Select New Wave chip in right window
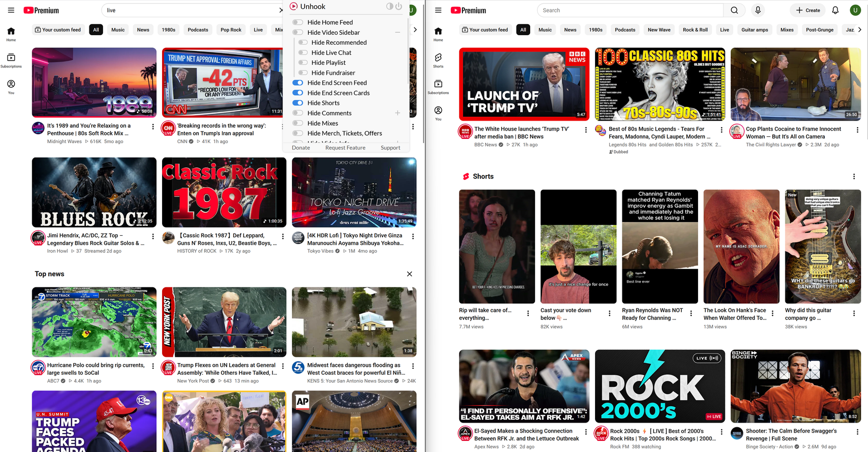 pyautogui.click(x=659, y=29)
